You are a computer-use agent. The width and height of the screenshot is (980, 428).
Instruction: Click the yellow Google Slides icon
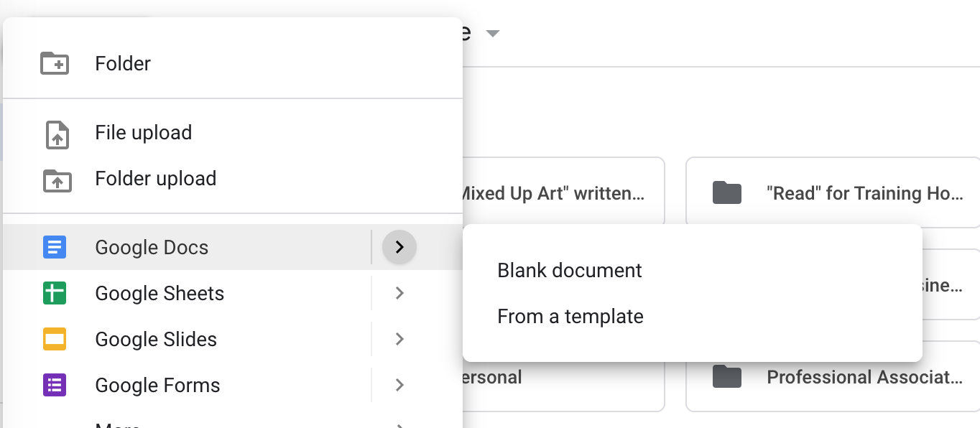tap(55, 340)
